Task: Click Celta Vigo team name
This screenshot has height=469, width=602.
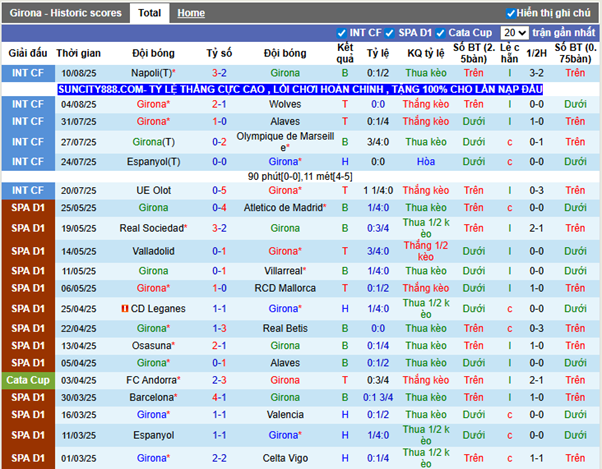Action: [285, 458]
